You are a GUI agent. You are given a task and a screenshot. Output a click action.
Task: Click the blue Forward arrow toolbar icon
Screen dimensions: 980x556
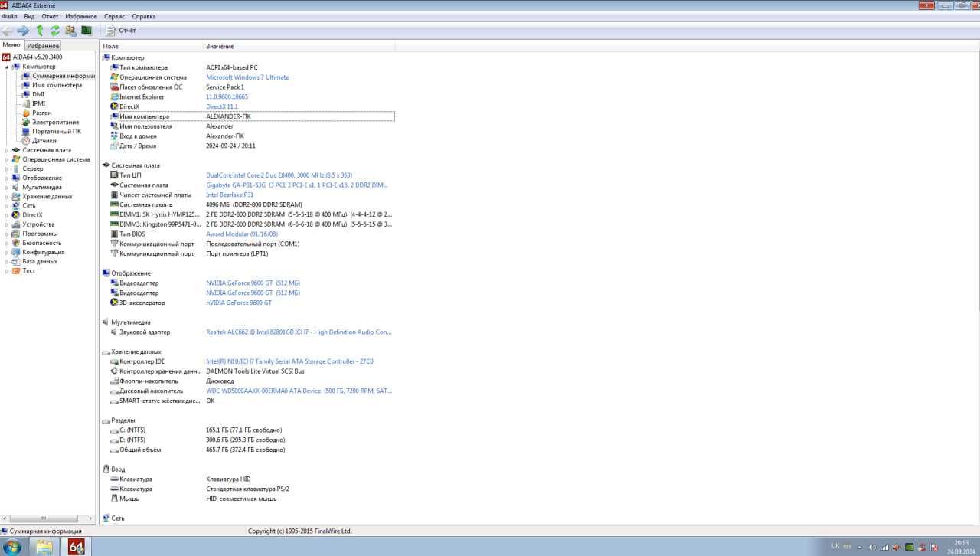(23, 31)
